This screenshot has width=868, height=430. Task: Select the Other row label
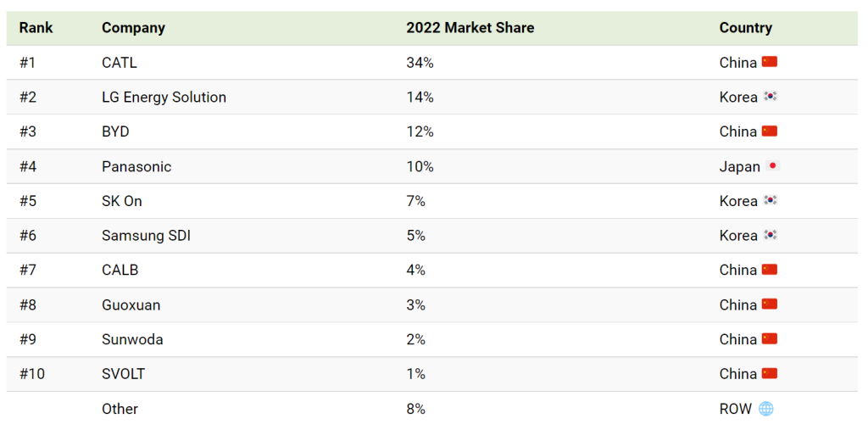click(120, 409)
